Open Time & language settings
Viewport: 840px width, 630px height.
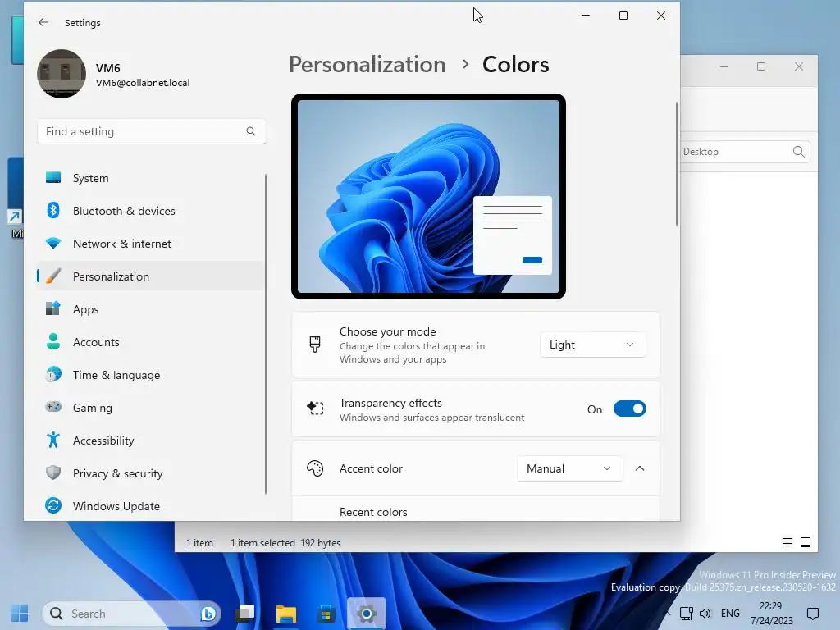(150, 375)
